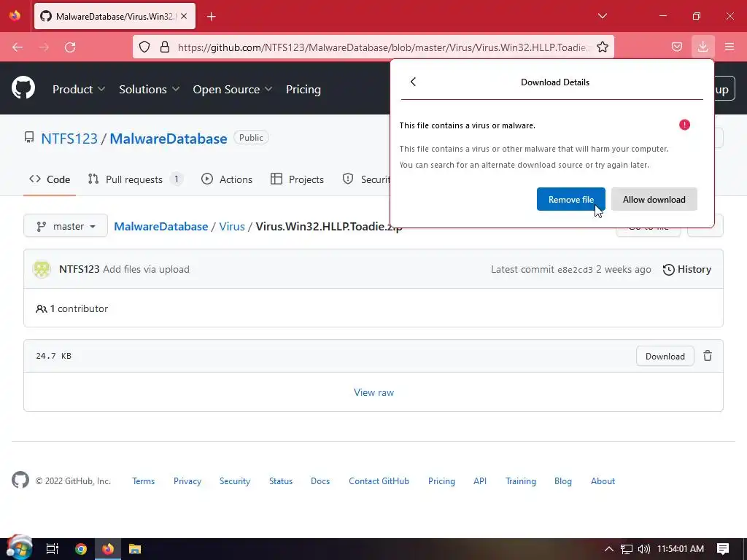Click the red malware warning icon
The height and width of the screenshot is (560, 747).
pos(684,125)
